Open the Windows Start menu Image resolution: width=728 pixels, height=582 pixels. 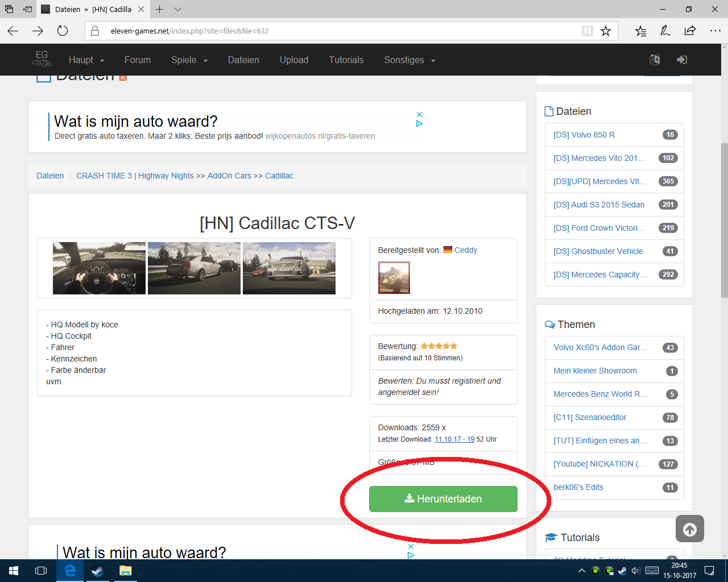click(x=14, y=571)
